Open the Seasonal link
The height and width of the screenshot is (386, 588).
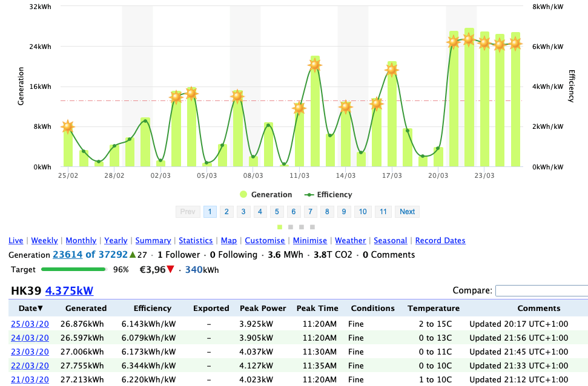[x=391, y=241]
